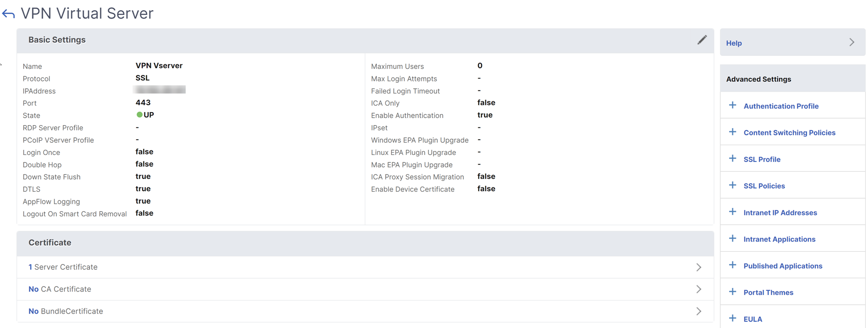
Task: Click the Basic Settings section heading
Action: tap(57, 40)
